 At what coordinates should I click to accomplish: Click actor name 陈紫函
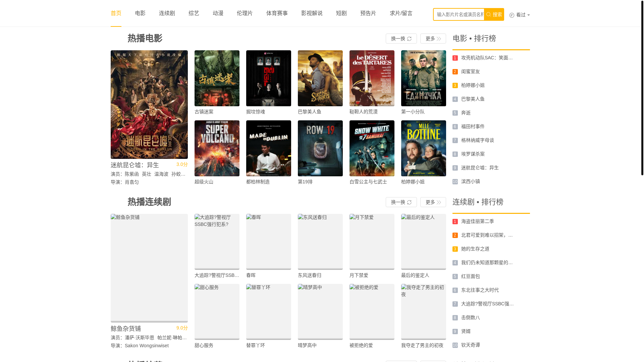click(x=132, y=174)
